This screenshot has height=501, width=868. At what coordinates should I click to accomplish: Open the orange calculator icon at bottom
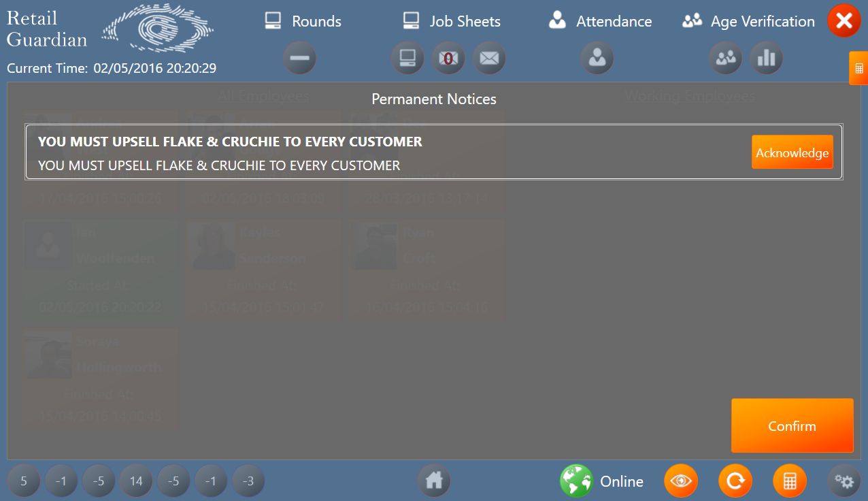790,481
